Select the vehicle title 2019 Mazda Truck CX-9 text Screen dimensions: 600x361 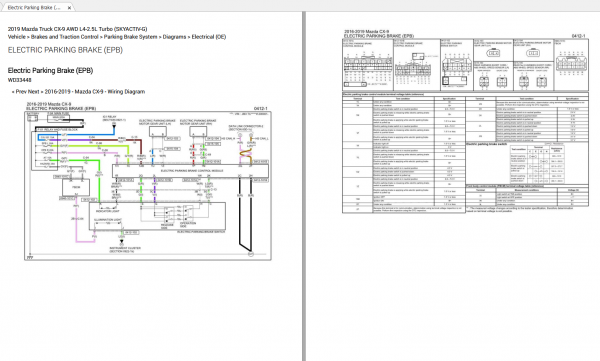coord(77,29)
